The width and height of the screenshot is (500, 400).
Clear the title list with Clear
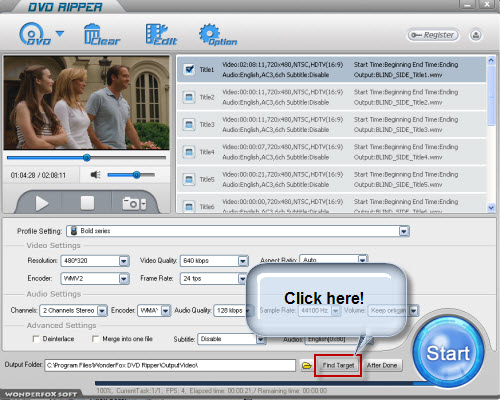(x=101, y=35)
